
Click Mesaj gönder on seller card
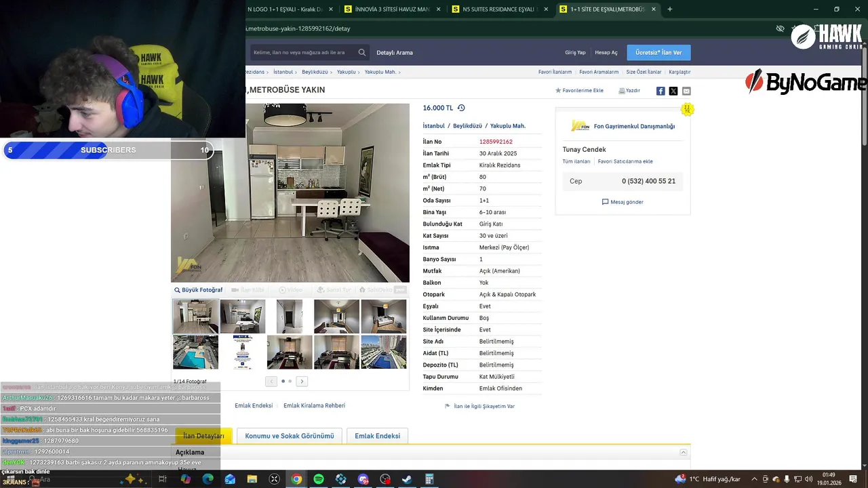(x=623, y=202)
